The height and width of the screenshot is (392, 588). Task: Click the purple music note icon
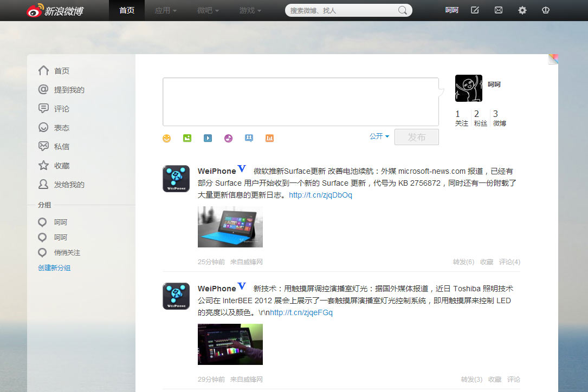[228, 138]
